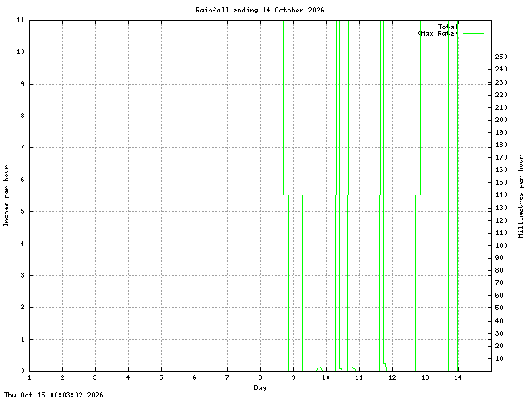The height and width of the screenshot is (399, 532).
Task: Click the right-axis value 210
Action: point(501,107)
